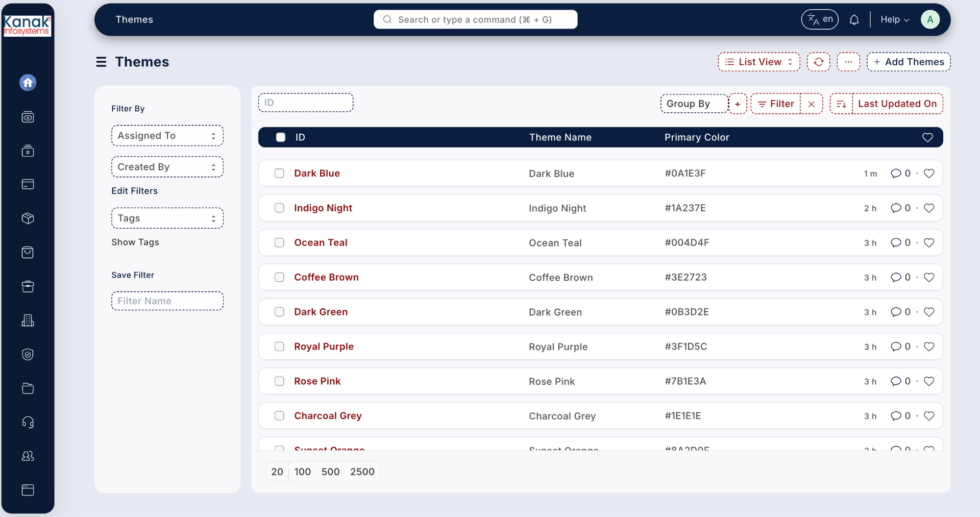Viewport: 980px width, 517px height.
Task: Open the three-dots more menu
Action: pyautogui.click(x=848, y=62)
